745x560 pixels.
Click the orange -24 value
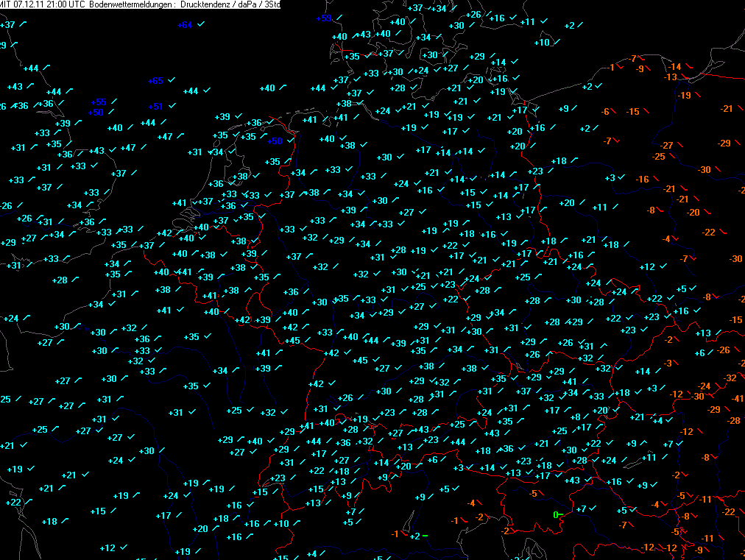pos(705,386)
